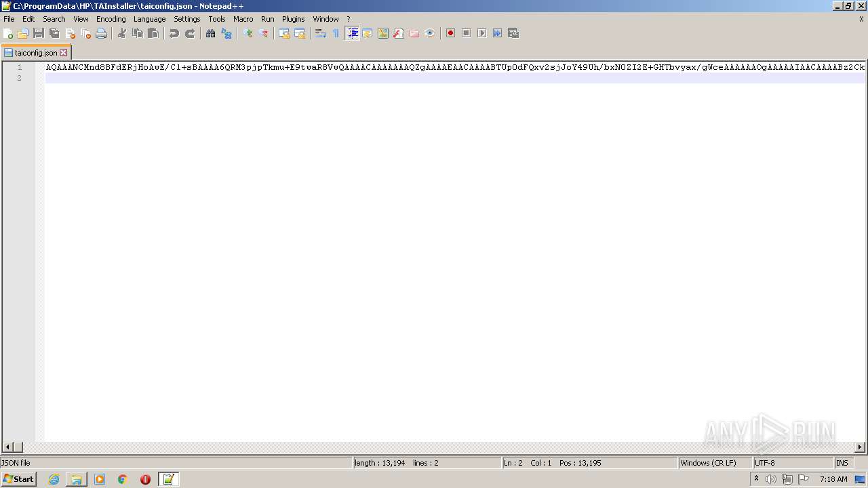Click the Paste toolbar icon
This screenshot has height=488, width=868.
[x=153, y=33]
